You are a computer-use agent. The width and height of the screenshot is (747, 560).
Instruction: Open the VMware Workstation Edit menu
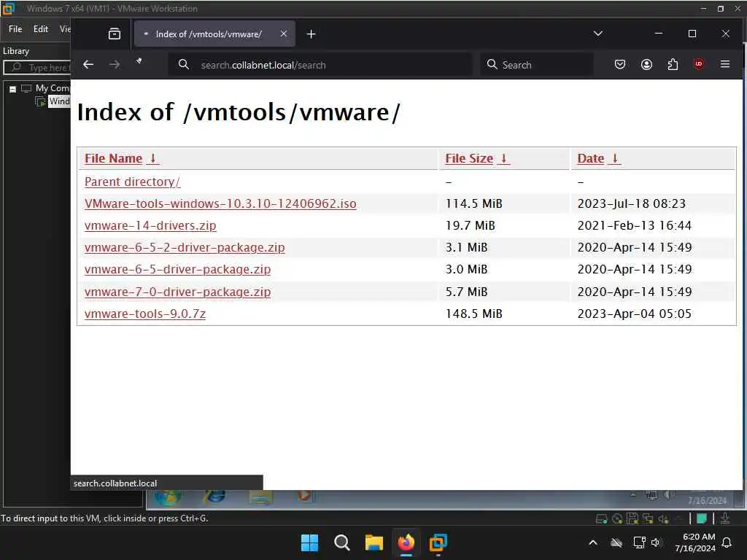41,29
